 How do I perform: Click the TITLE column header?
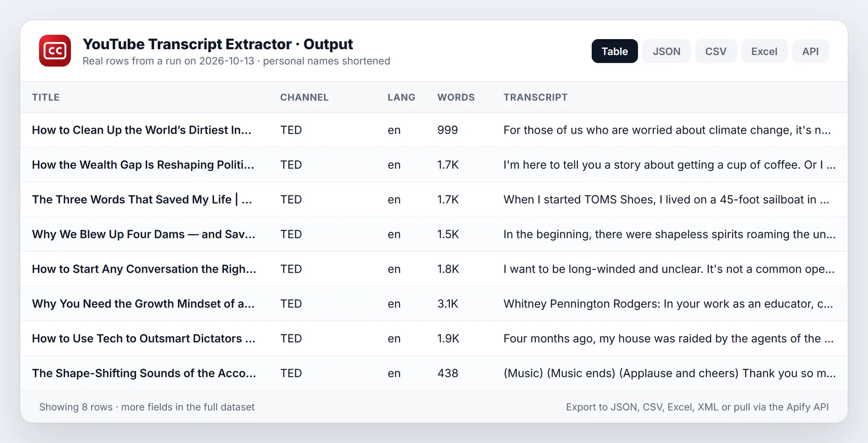click(46, 97)
